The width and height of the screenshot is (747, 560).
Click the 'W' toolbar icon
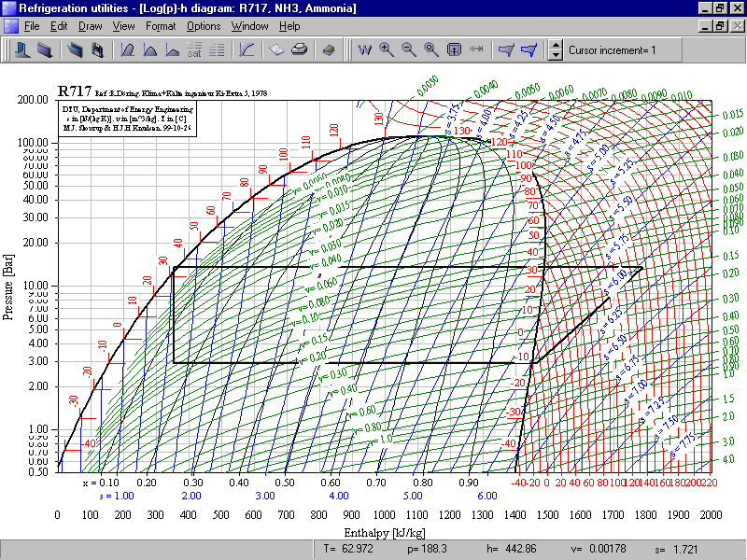(x=365, y=50)
